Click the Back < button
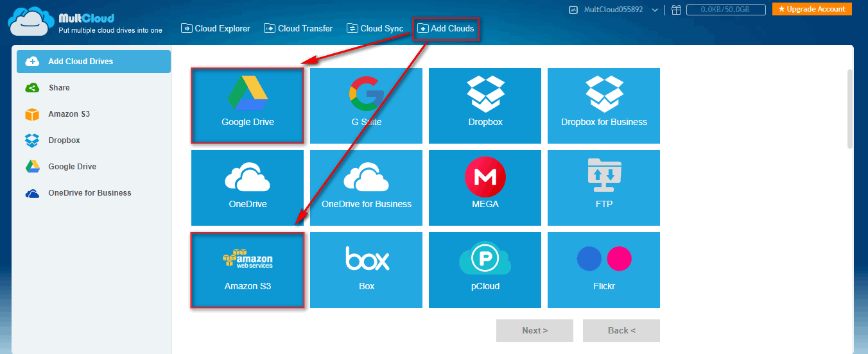The image size is (868, 354). tap(621, 330)
